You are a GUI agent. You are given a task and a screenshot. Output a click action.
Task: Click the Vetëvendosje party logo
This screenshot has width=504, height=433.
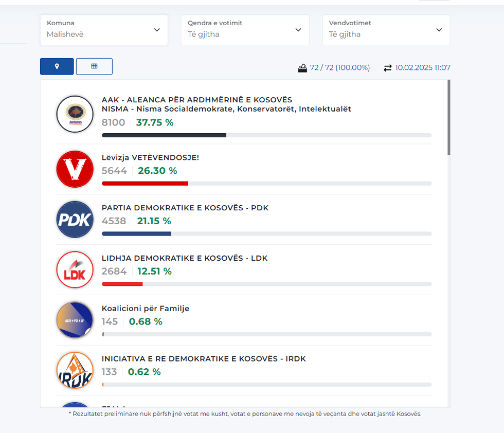point(75,169)
